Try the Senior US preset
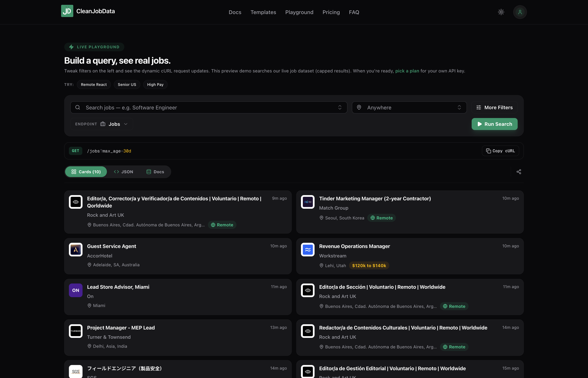The height and width of the screenshot is (378, 588). coord(127,85)
